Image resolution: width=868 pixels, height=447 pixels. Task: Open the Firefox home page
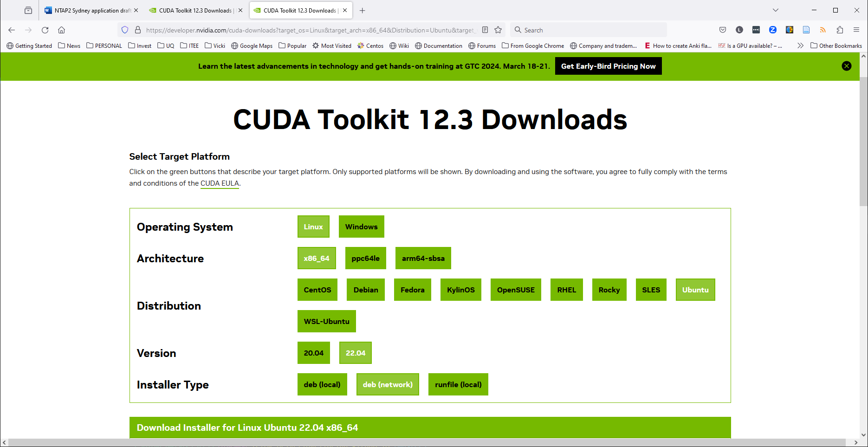pyautogui.click(x=61, y=30)
